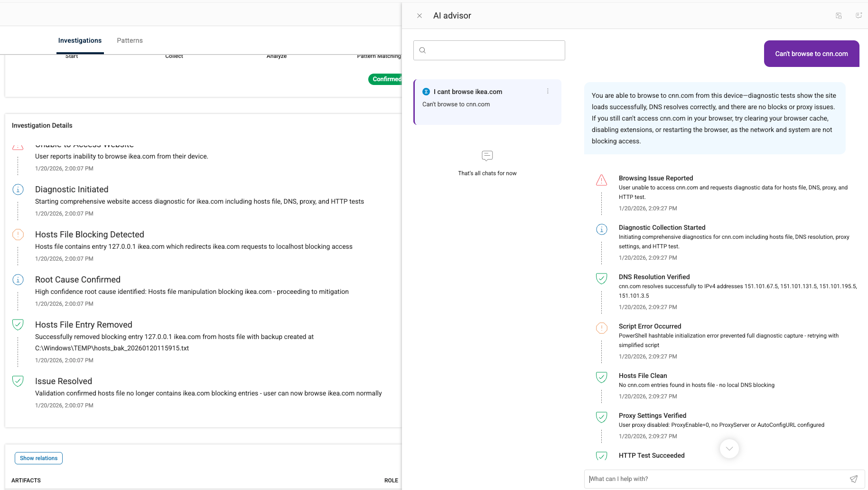
Task: Click the purple 'Can't browse to cnn.com' button
Action: click(811, 54)
